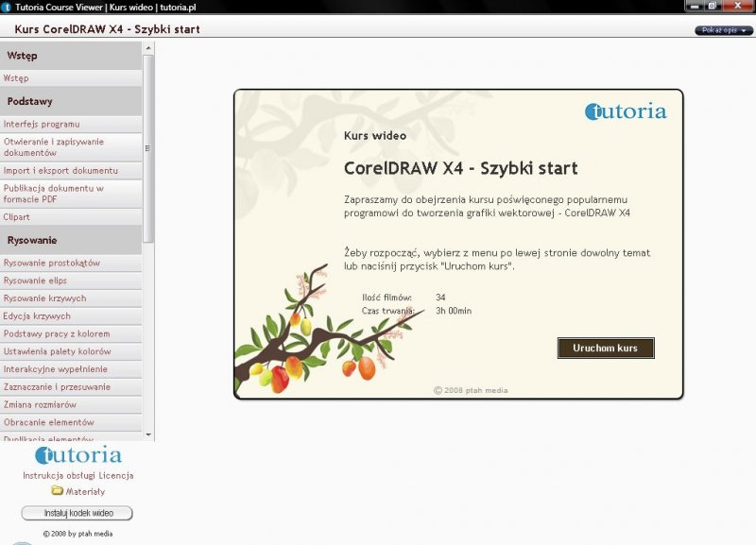756x545 pixels.
Task: Collapse the Rysowanie section header
Action: point(71,240)
